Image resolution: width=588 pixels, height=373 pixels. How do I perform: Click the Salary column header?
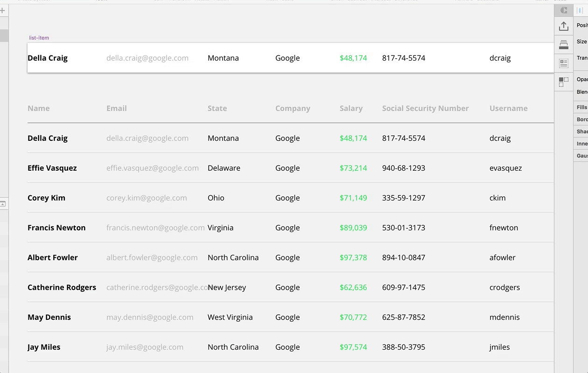click(351, 109)
